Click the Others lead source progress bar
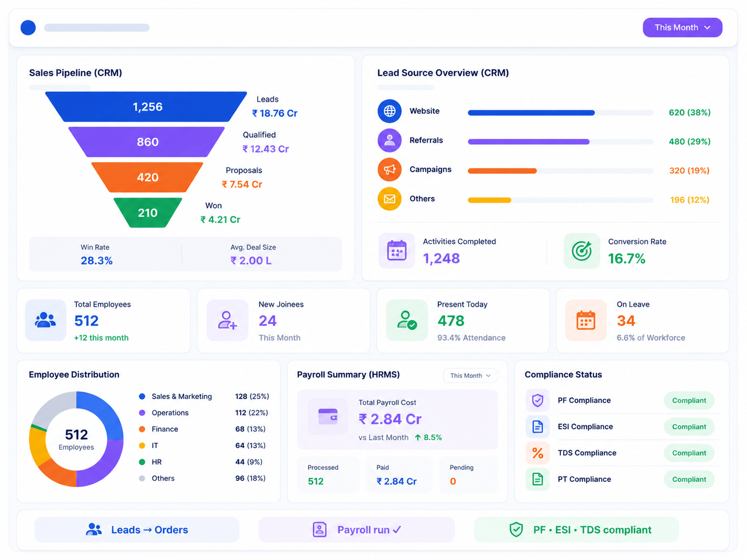 pyautogui.click(x=561, y=200)
